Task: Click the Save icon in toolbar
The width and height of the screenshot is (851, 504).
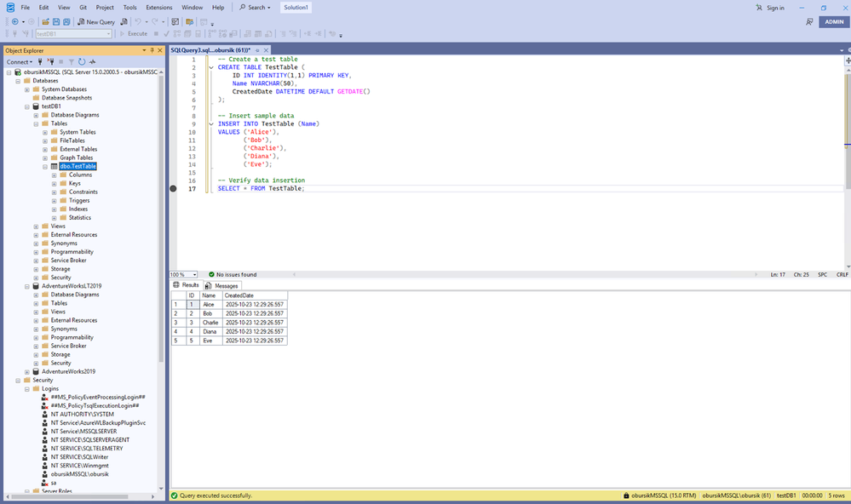Action: (56, 22)
